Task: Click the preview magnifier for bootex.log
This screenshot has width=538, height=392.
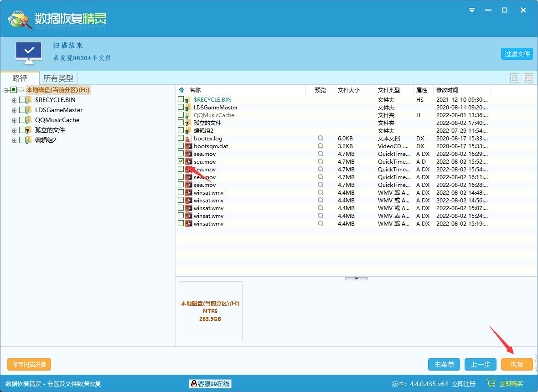Action: (321, 138)
